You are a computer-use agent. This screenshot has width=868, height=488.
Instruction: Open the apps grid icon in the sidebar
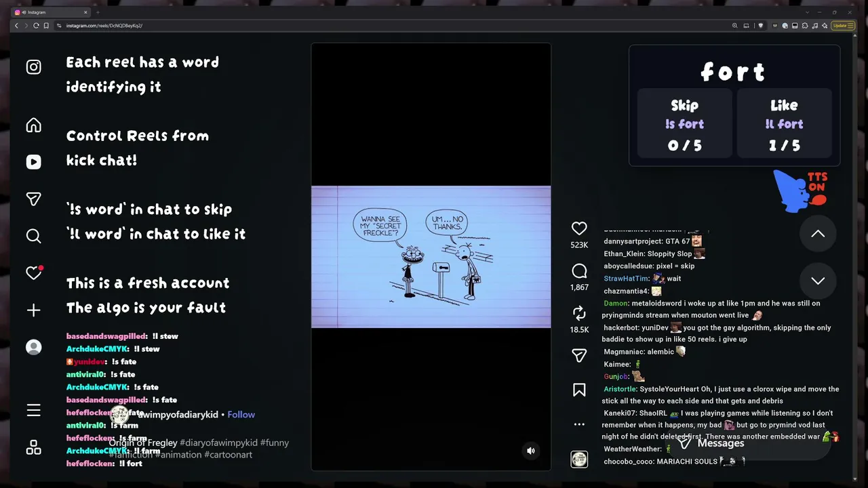(x=33, y=448)
